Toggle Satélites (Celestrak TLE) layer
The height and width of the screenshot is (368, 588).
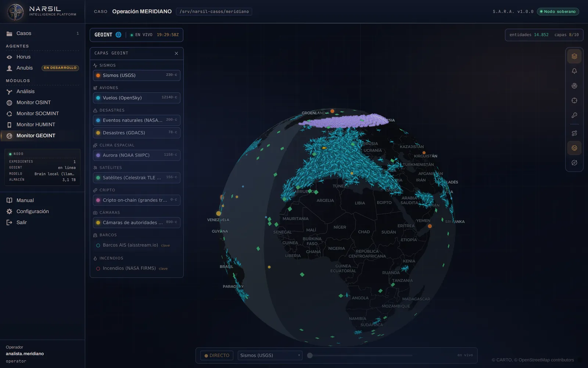tap(137, 177)
